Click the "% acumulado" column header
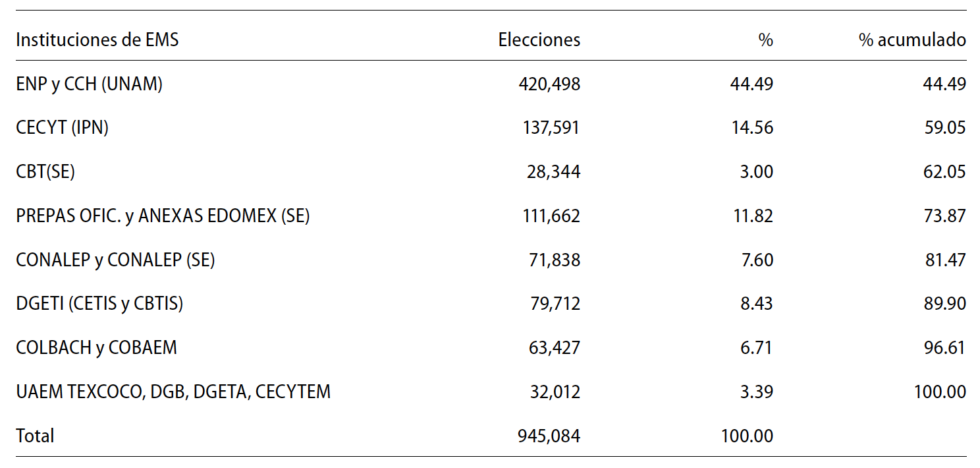980x468 pixels. click(912, 40)
